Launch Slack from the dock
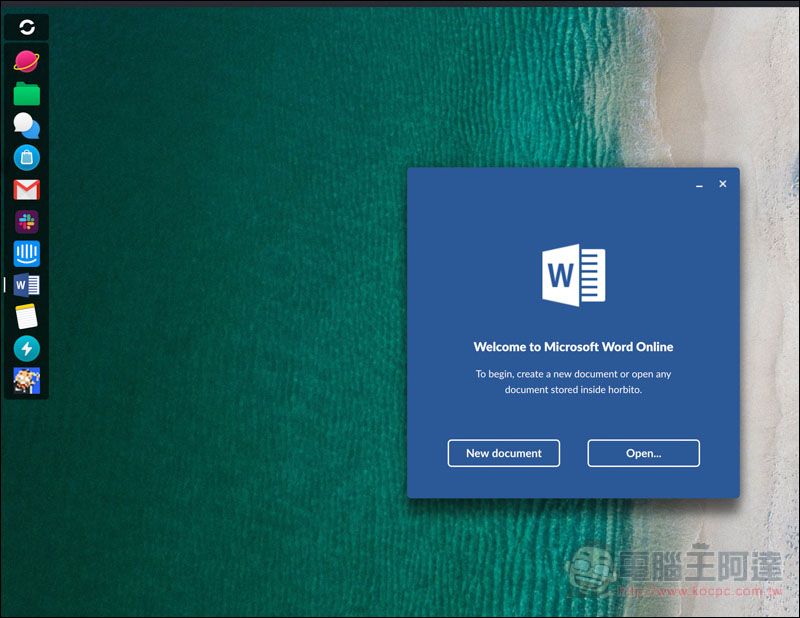This screenshot has height=618, width=800. click(x=27, y=221)
